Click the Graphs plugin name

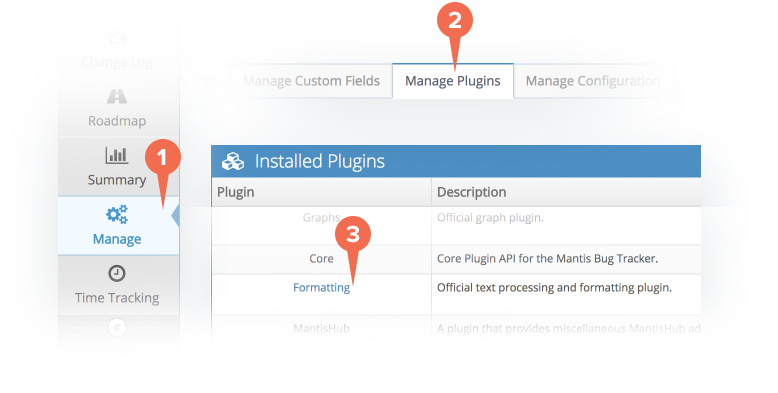[322, 217]
